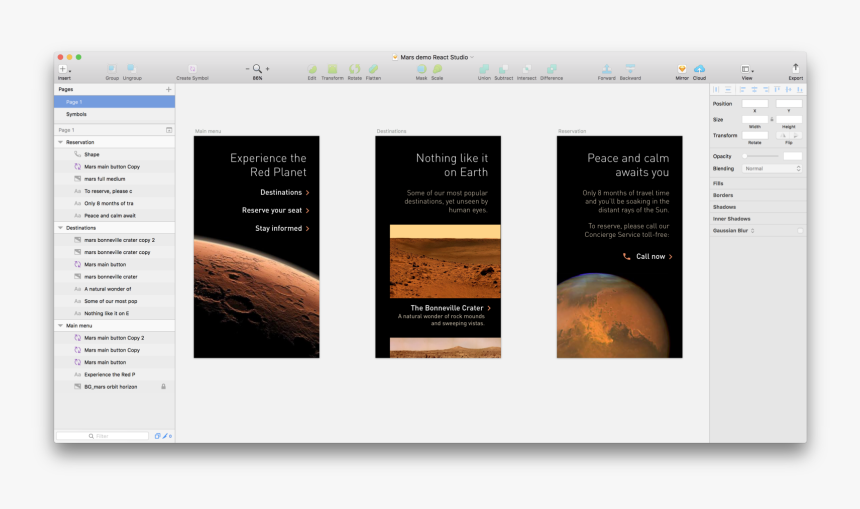
Task: Align layers to right edge
Action: tap(766, 89)
